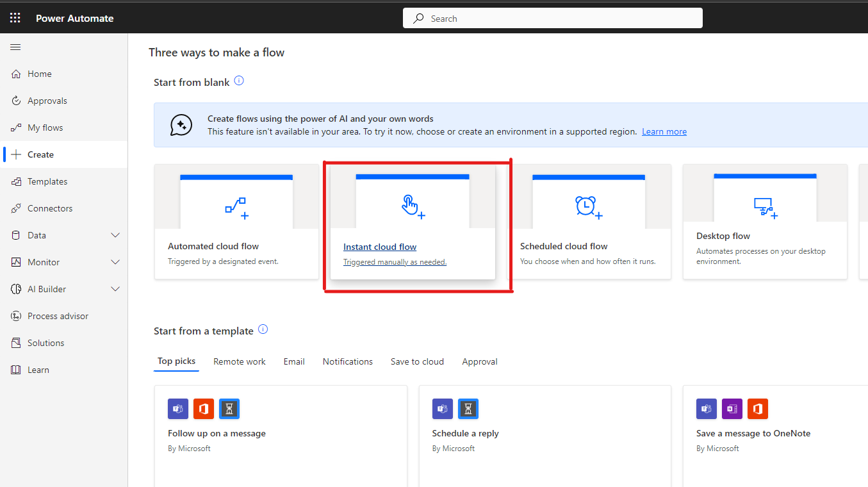The width and height of the screenshot is (868, 487).
Task: Switch to the Save to cloud tab
Action: coord(417,361)
